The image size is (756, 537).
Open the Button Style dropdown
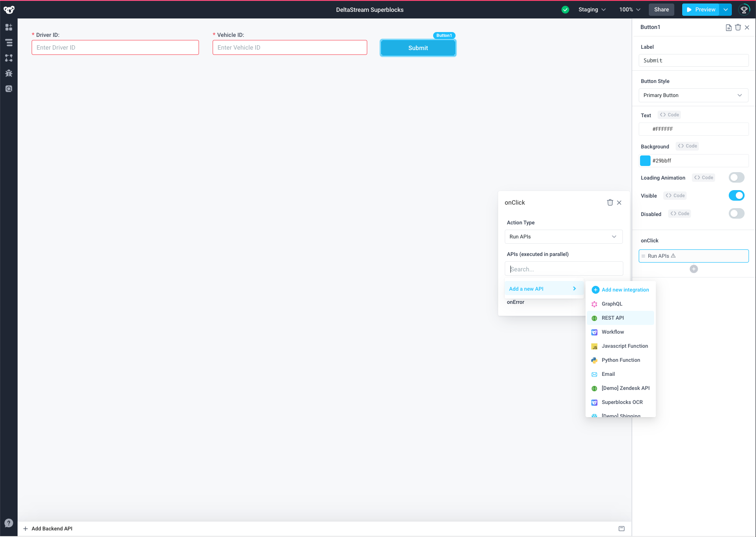pyautogui.click(x=693, y=95)
